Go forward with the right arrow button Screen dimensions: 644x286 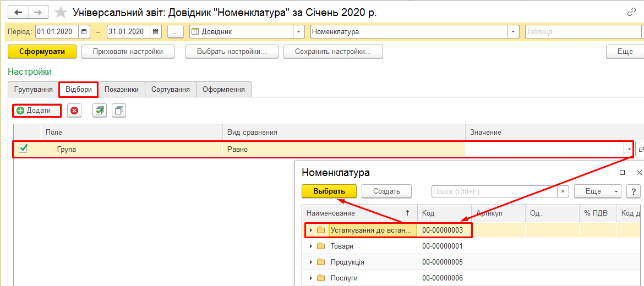37,12
